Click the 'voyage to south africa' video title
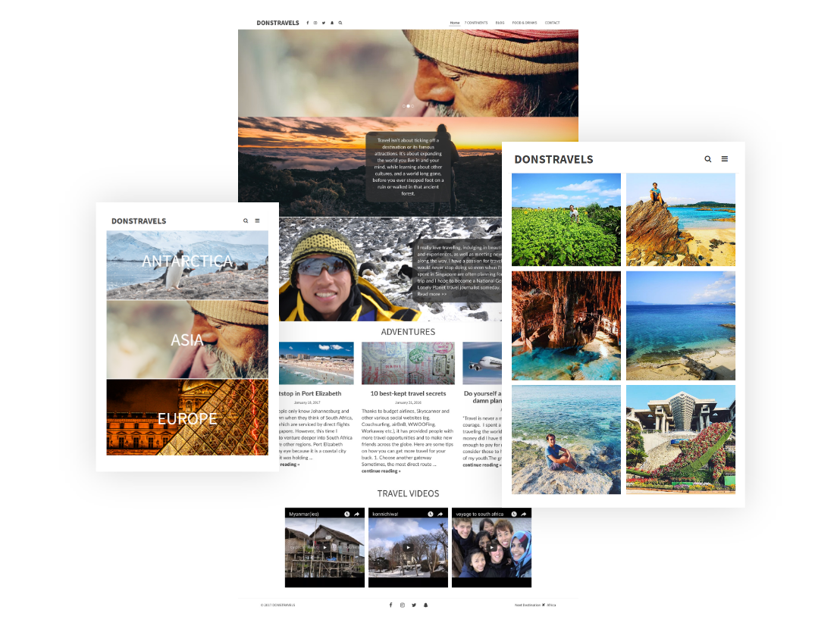 click(x=479, y=514)
